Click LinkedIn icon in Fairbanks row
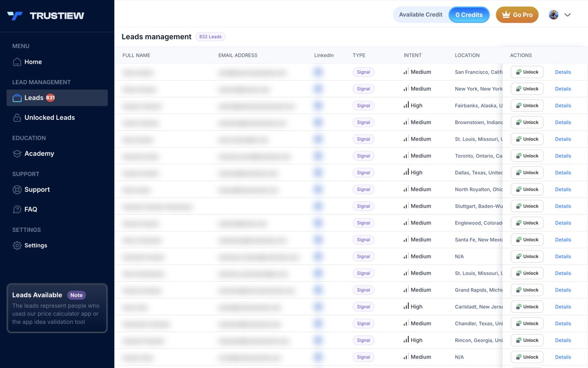 318,105
